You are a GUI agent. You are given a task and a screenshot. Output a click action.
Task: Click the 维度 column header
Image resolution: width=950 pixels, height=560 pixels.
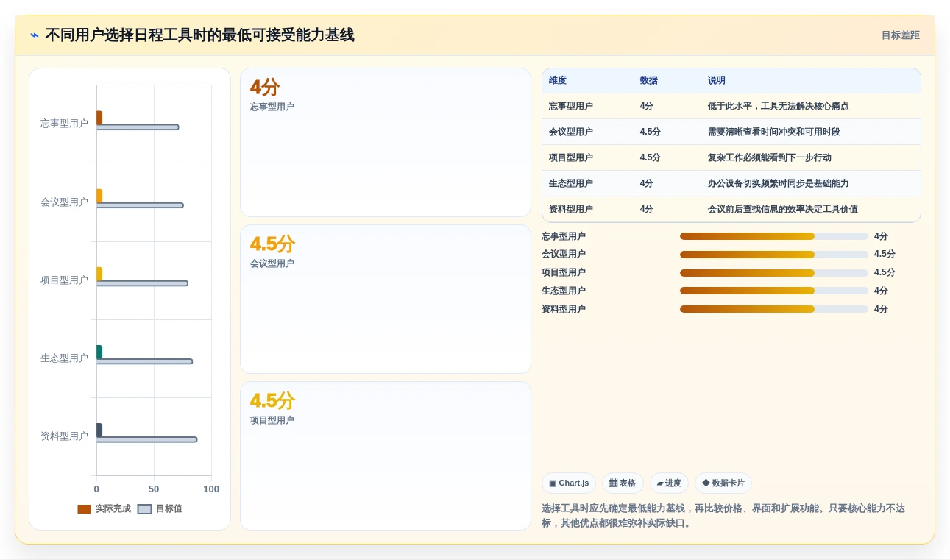(x=558, y=80)
